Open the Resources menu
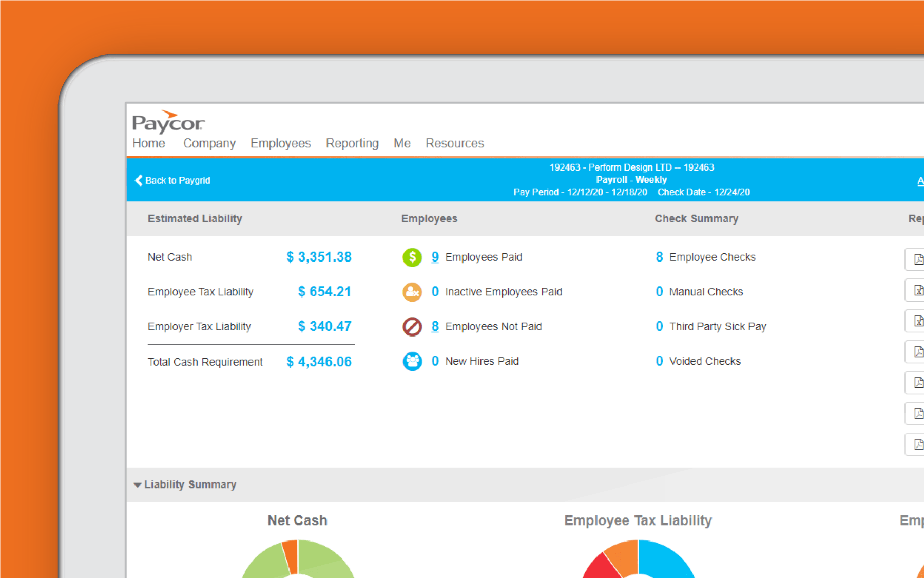Screen dimensions: 924x578 pos(455,143)
